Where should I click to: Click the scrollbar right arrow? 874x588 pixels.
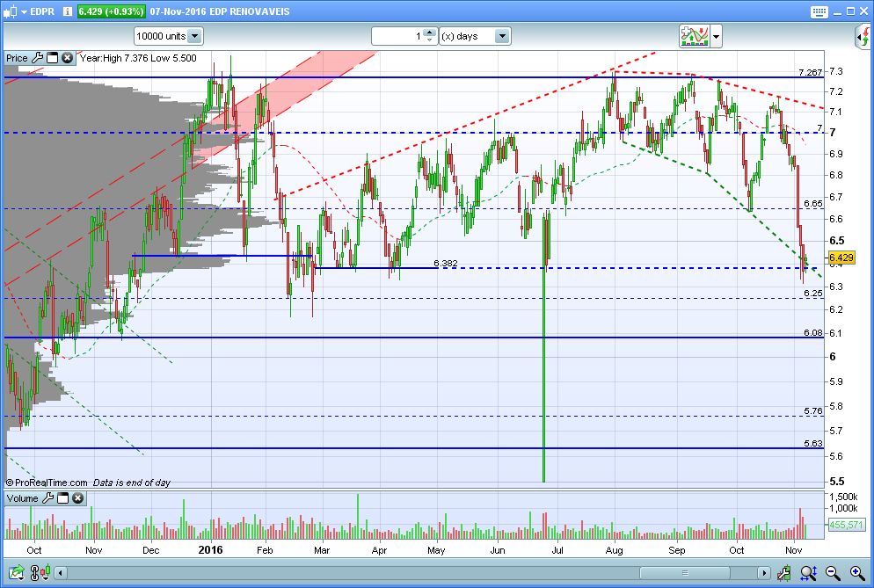[x=763, y=573]
